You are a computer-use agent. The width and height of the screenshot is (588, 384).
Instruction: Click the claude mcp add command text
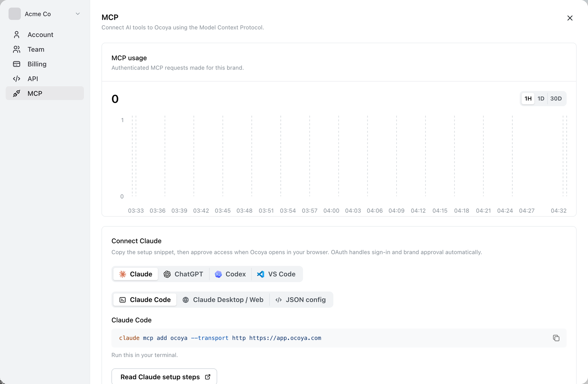coord(220,338)
